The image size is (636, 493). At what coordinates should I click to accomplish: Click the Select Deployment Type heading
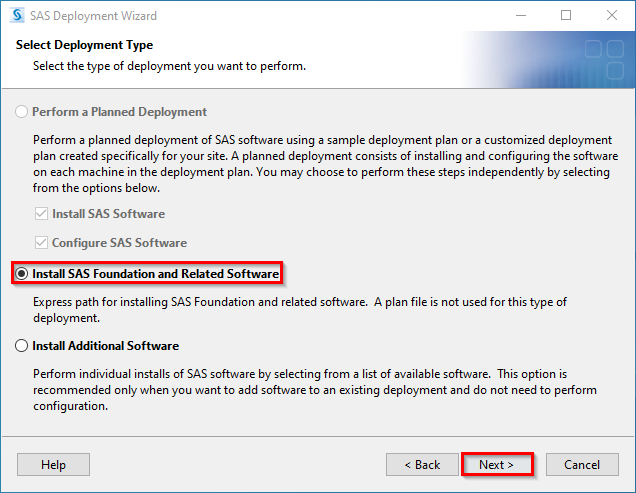pyautogui.click(x=84, y=45)
